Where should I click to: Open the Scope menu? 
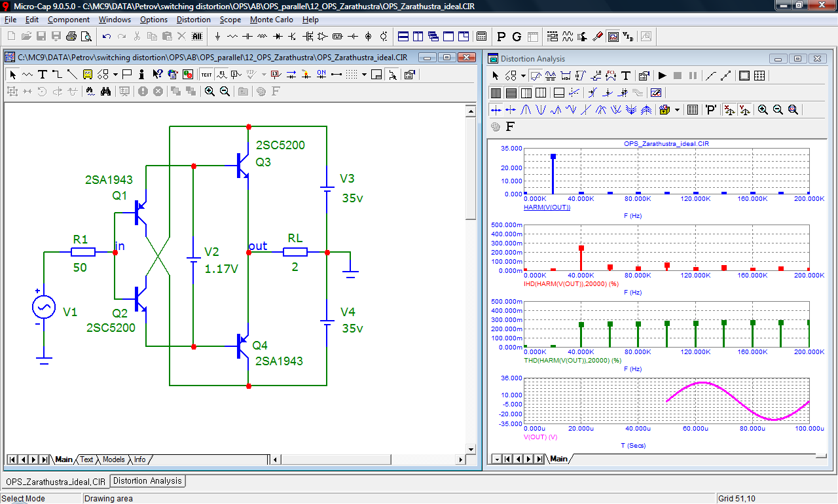pos(230,20)
